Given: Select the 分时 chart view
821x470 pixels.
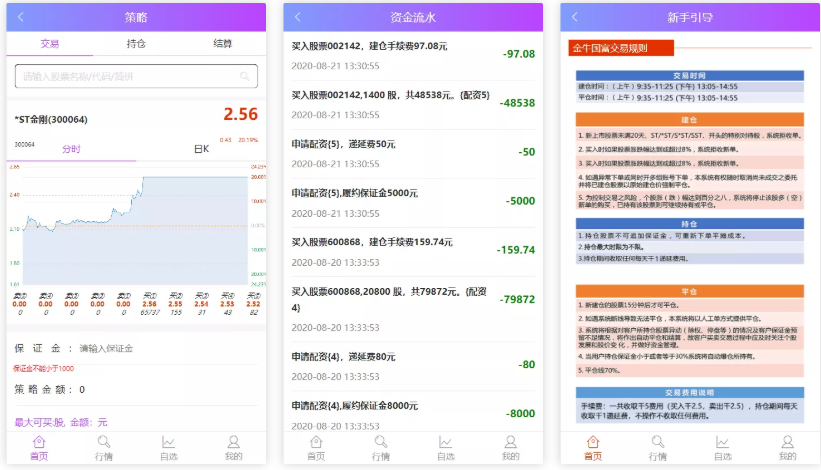Looking at the screenshot, I should click(x=71, y=149).
